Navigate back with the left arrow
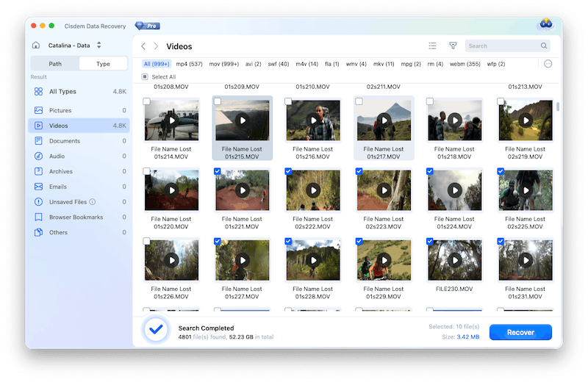The image size is (588, 382). coord(143,46)
